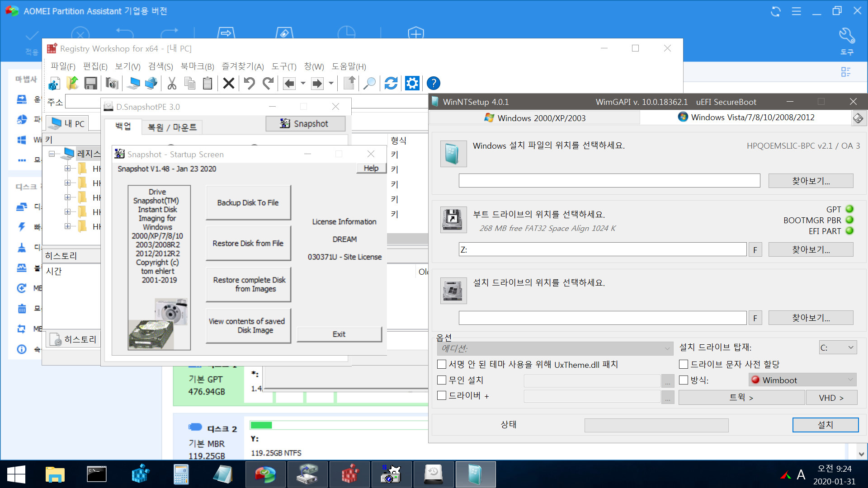Screen dimensions: 868x488
Task: Click the up-one-level icon in Registry Workshop
Action: (x=349, y=83)
